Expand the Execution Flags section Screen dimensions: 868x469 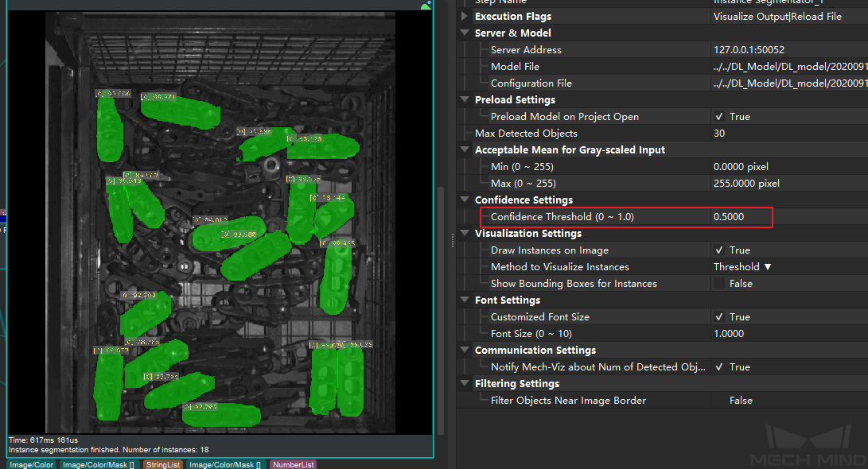pos(465,17)
